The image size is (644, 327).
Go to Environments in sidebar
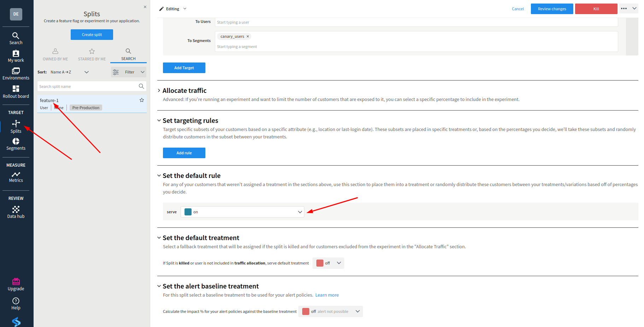tap(16, 74)
